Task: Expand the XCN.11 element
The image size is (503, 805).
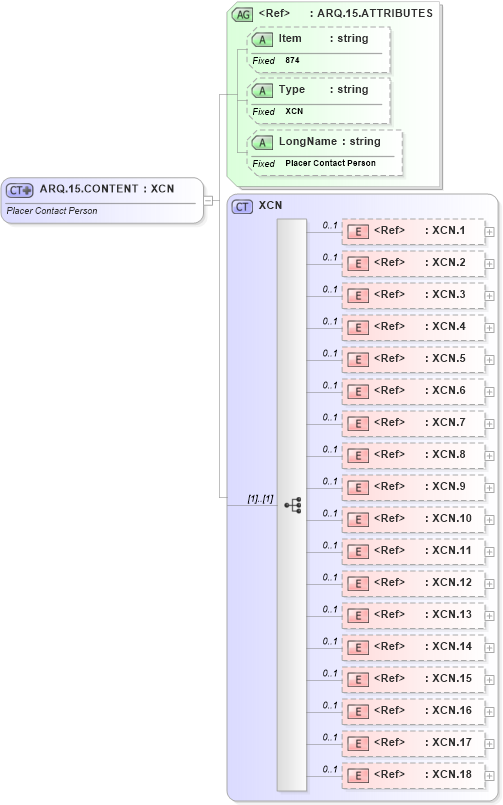Action: click(489, 552)
